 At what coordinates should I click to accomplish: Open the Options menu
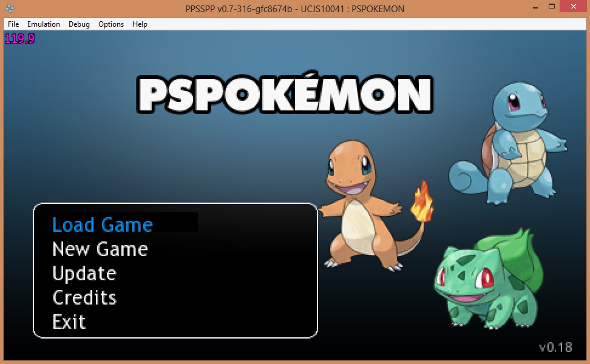click(111, 24)
